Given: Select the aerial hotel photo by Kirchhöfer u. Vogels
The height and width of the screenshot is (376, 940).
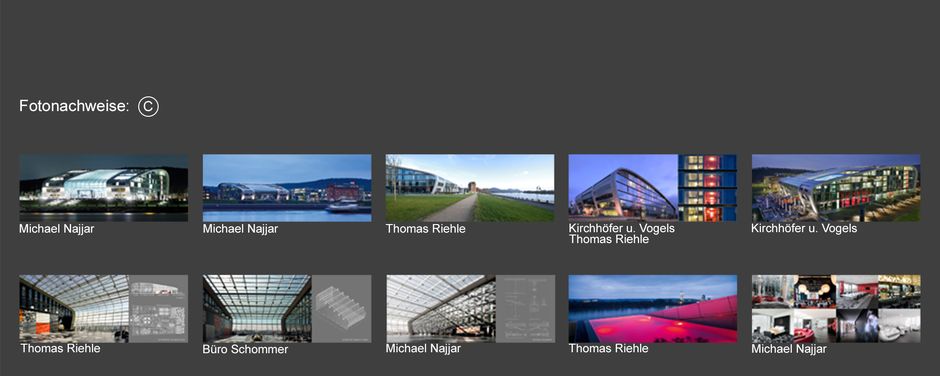Looking at the screenshot, I should pos(836,188).
